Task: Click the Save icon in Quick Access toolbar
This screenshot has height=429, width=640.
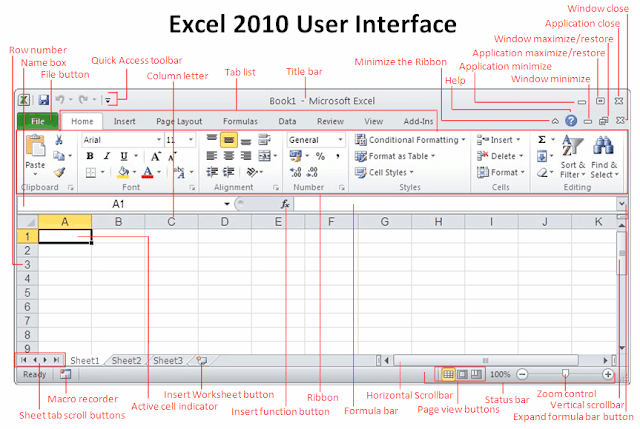Action: pyautogui.click(x=43, y=100)
